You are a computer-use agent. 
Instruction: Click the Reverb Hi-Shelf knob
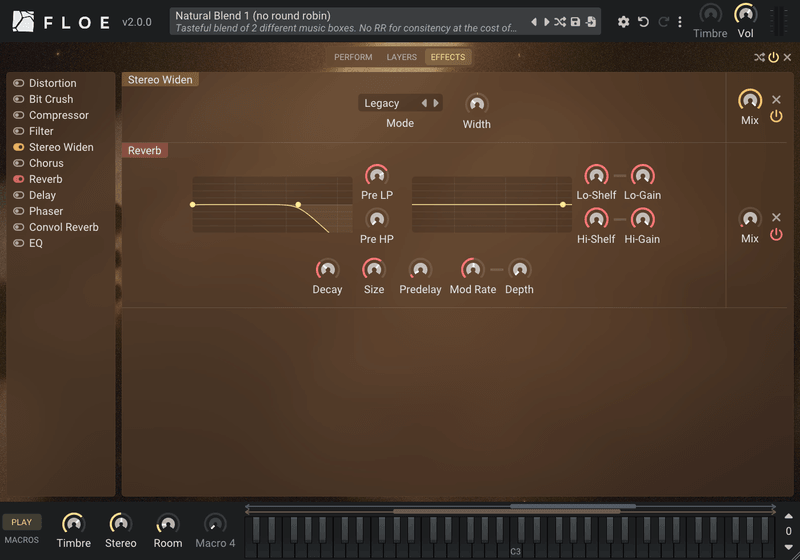[x=596, y=219]
